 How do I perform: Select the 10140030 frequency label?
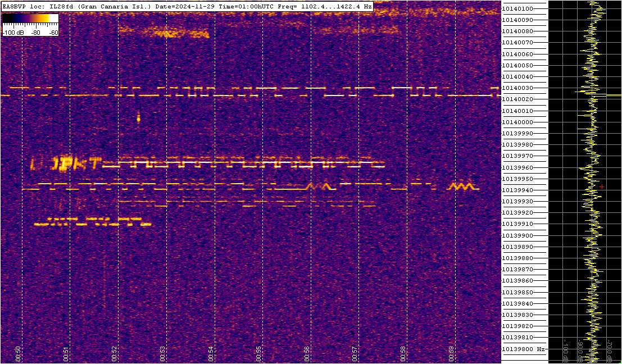pyautogui.click(x=516, y=88)
